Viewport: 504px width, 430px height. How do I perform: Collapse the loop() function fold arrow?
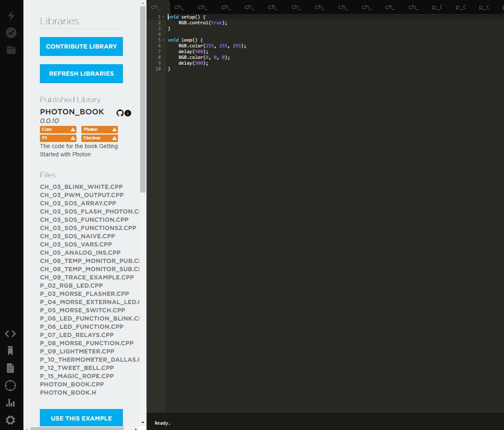click(x=164, y=40)
